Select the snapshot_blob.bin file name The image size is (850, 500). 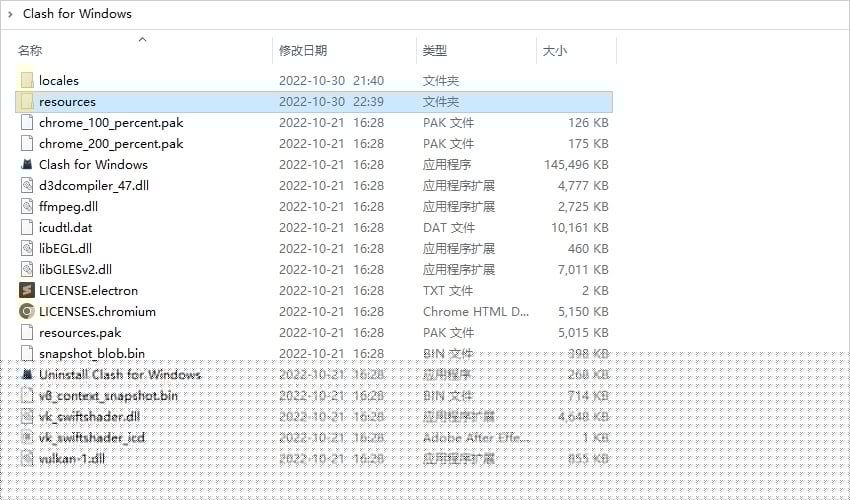coord(92,354)
